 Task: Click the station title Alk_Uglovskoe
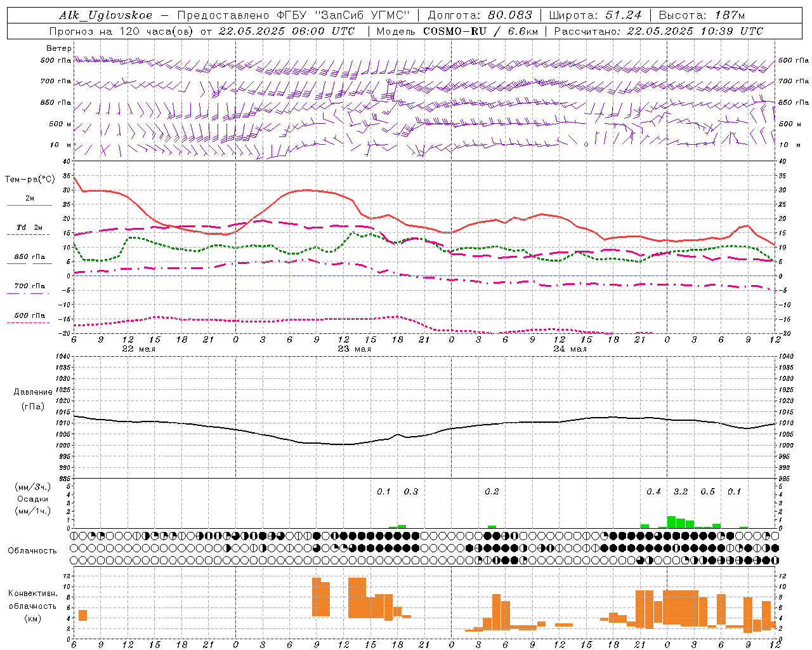coord(106,15)
